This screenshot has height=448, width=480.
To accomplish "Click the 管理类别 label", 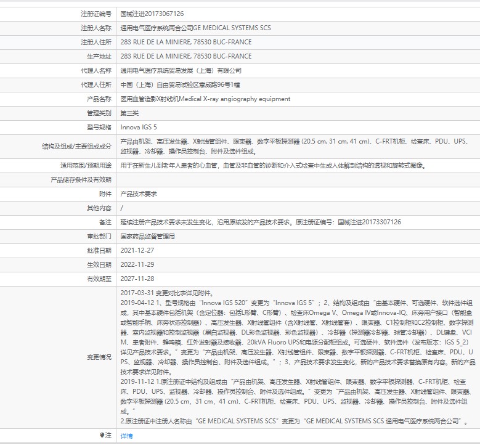I will [x=99, y=113].
